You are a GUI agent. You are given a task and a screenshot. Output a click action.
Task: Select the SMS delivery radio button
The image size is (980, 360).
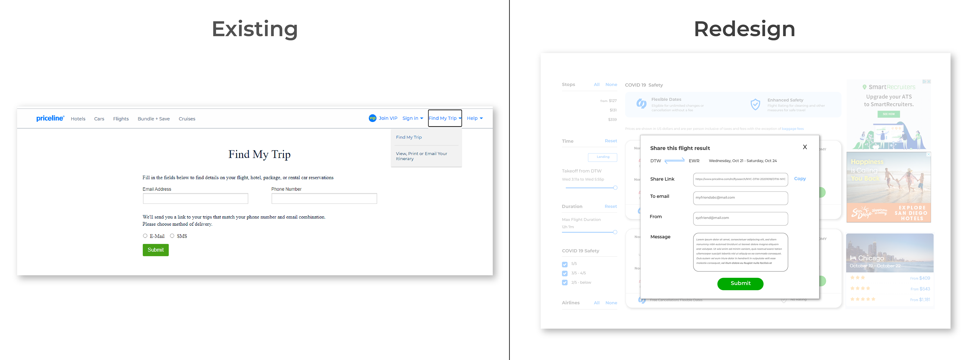click(x=172, y=236)
